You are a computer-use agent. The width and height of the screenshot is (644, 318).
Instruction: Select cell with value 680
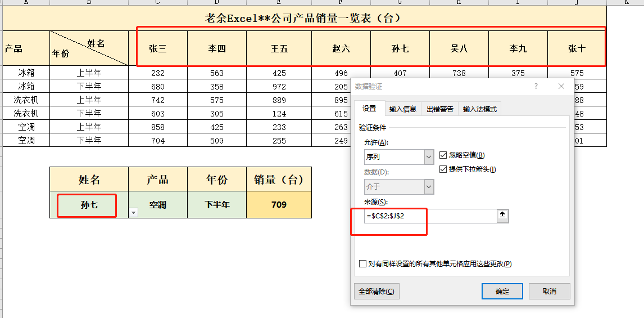tap(158, 86)
